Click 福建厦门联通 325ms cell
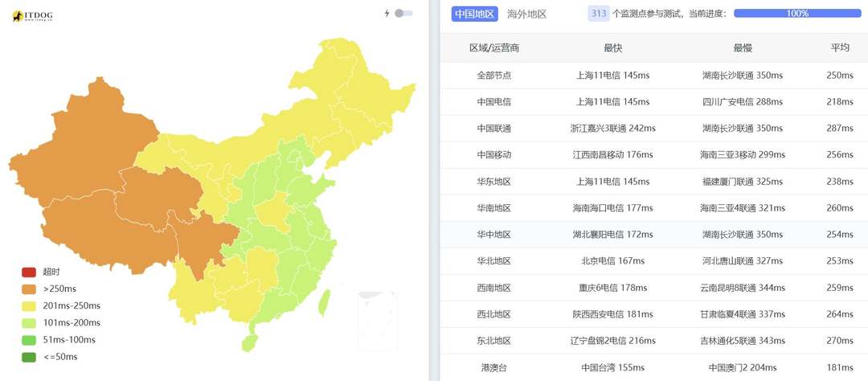868x381 pixels. click(x=743, y=181)
